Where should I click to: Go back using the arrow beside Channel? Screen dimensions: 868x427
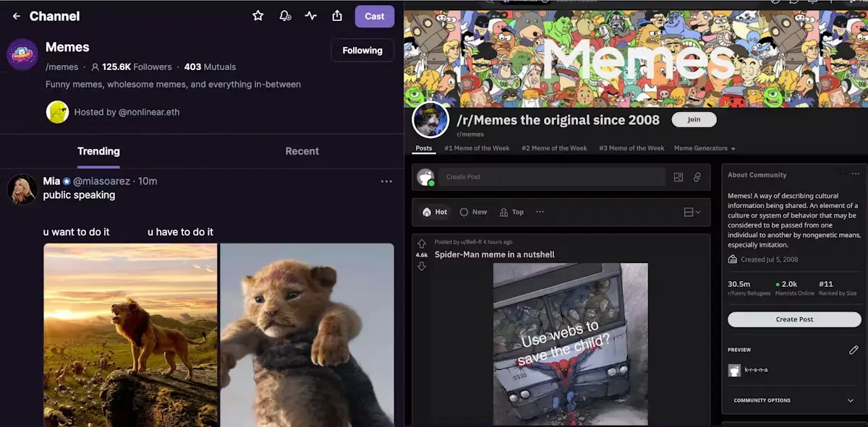tap(17, 16)
